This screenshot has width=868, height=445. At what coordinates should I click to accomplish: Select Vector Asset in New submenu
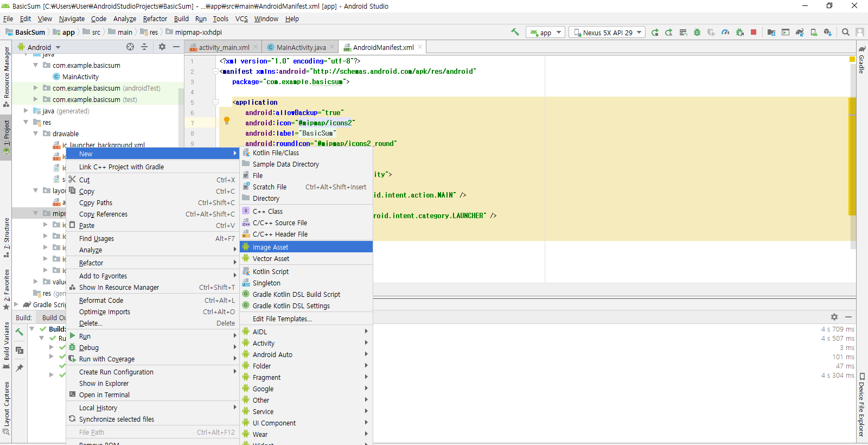point(306,258)
